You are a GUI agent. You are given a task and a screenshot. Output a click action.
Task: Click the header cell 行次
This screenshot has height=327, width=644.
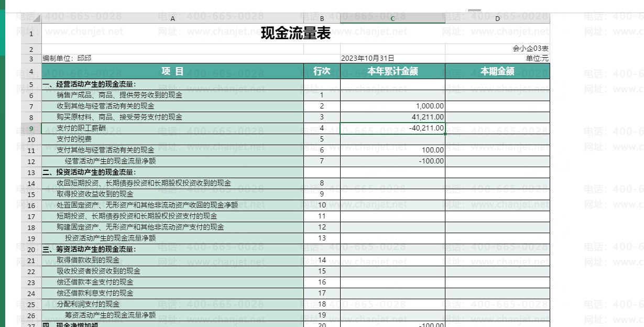tap(322, 71)
